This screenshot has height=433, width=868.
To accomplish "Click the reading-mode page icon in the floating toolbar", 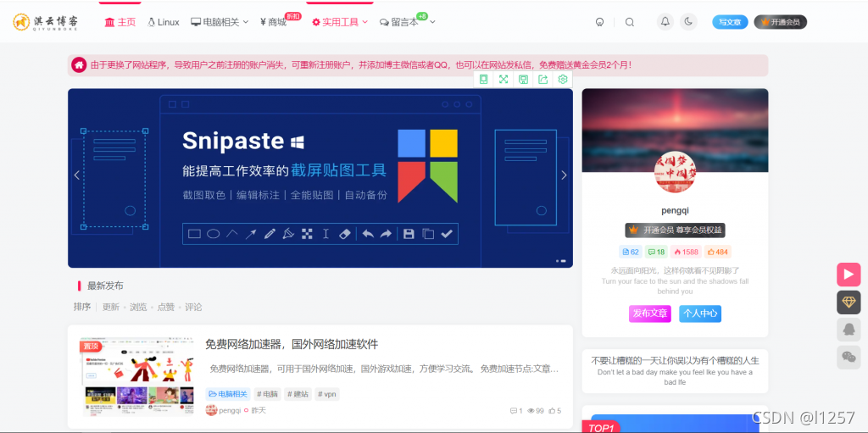I will 483,79.
